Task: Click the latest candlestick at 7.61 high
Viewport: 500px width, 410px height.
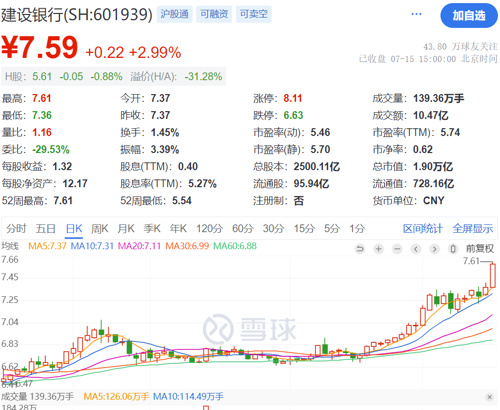Action: point(493,276)
